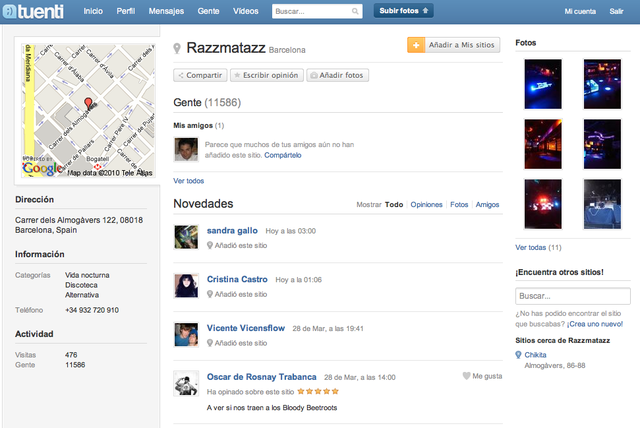Open the Inicio menu item
Viewport: 640px width, 428px height.
click(93, 11)
